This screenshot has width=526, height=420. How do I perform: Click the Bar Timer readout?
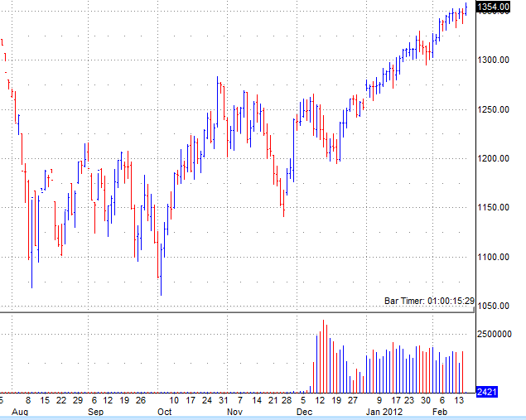tap(429, 301)
